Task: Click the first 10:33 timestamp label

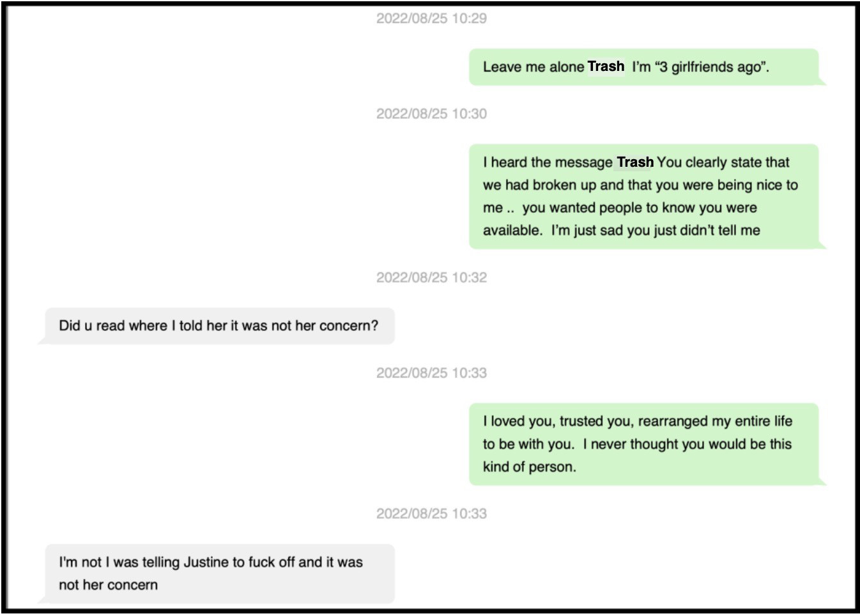Action: (x=431, y=373)
